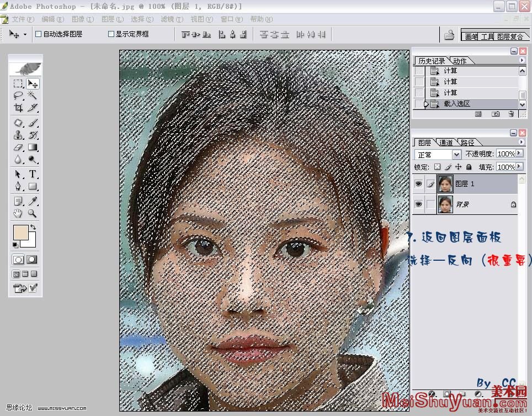Open the 画笔 tab in palette well

click(471, 36)
